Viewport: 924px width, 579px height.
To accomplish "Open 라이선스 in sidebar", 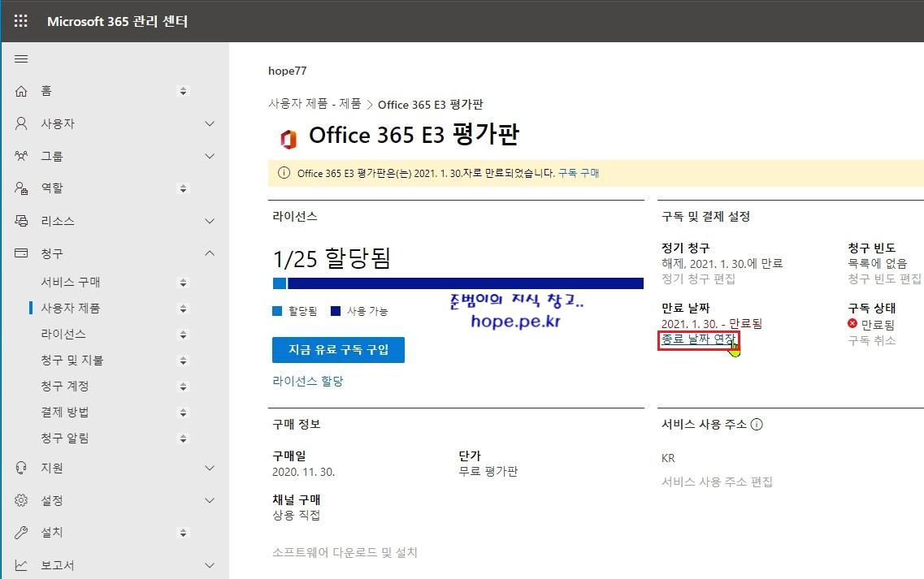I will pos(63,334).
